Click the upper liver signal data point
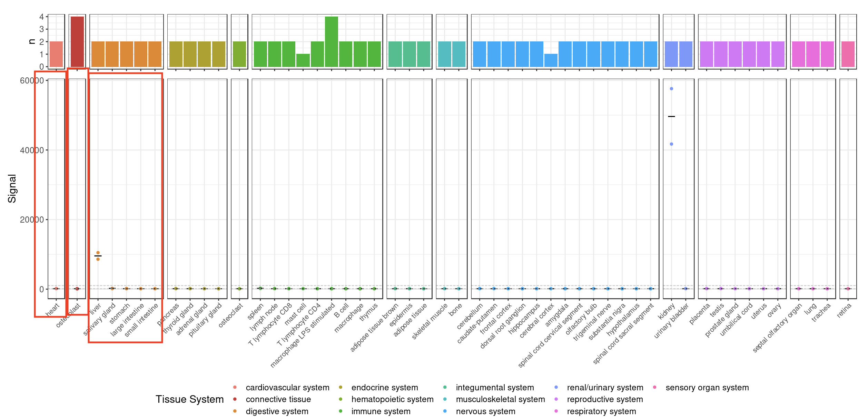 [98, 253]
